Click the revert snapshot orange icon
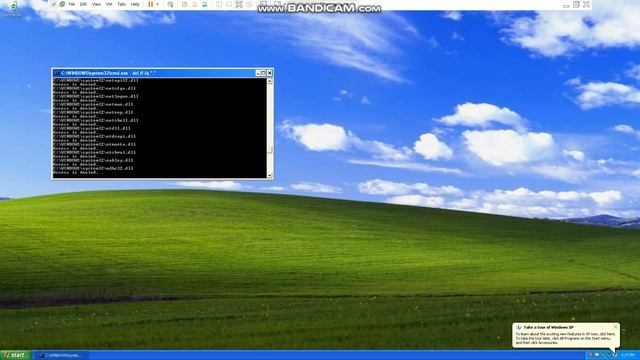 194,4
